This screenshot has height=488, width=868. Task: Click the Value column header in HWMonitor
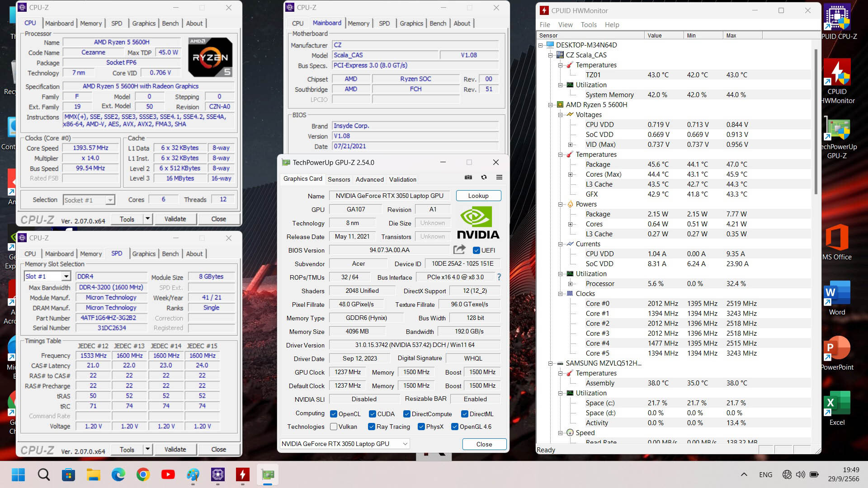[x=664, y=35]
